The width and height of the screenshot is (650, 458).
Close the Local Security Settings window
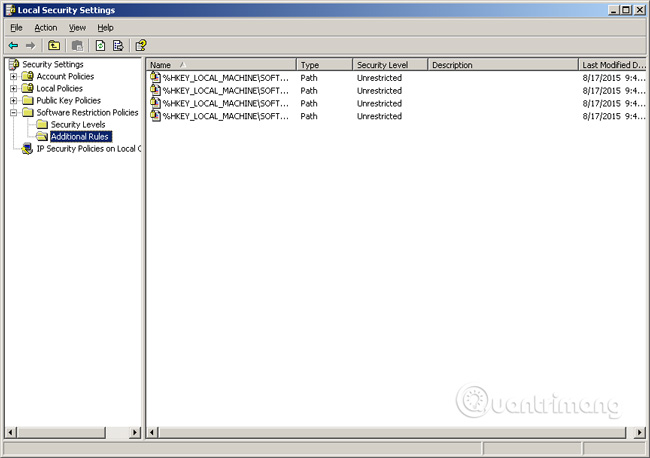pos(640,10)
